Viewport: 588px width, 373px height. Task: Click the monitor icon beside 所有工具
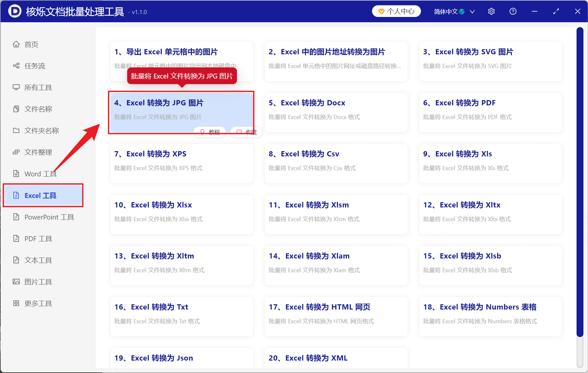pyautogui.click(x=16, y=87)
